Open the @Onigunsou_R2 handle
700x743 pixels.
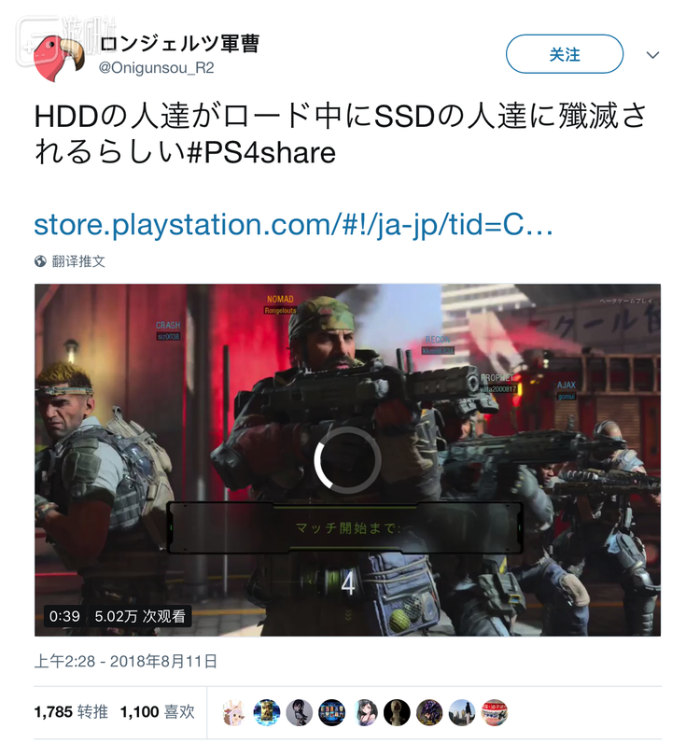(x=157, y=68)
